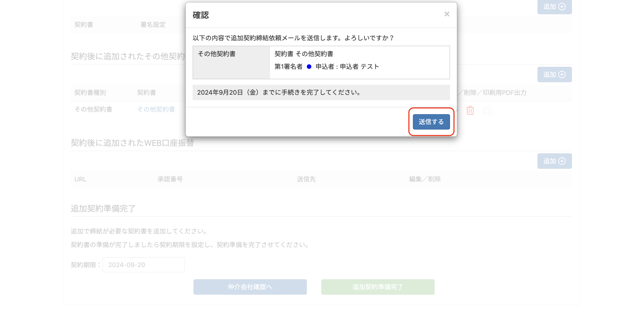Click the 印刷用PDF出力 column header text
644x313 pixels.
(x=504, y=92)
